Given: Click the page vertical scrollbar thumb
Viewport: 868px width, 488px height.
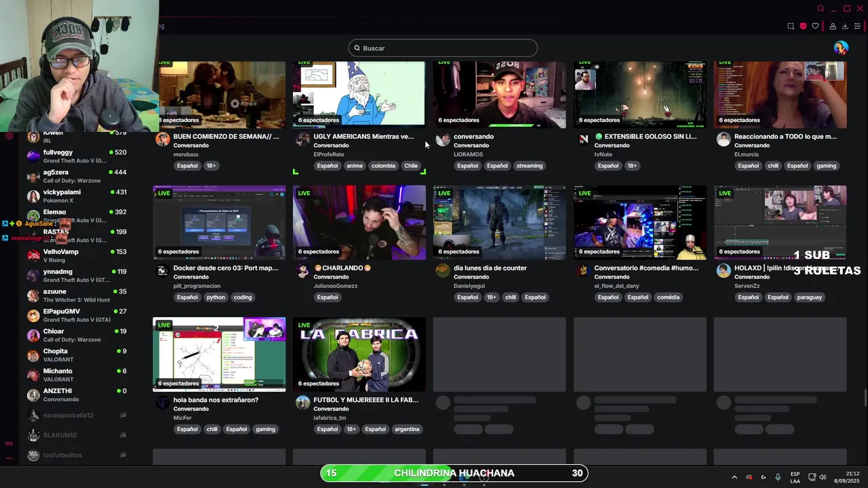Looking at the screenshot, I should click(865, 399).
